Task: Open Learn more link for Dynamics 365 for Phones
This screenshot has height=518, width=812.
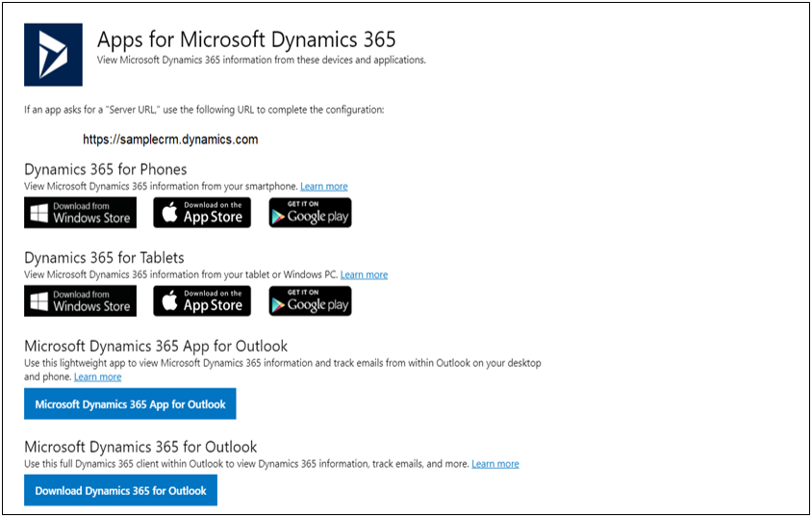Action: tap(323, 187)
